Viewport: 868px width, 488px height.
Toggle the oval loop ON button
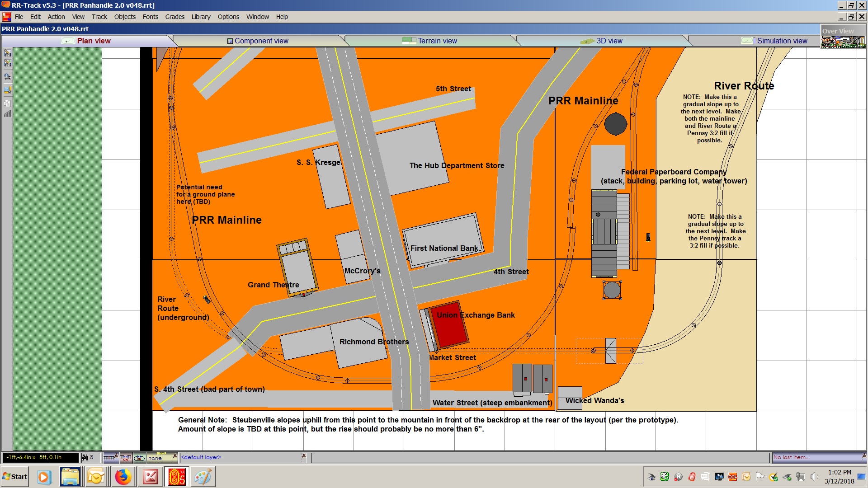pos(139,458)
